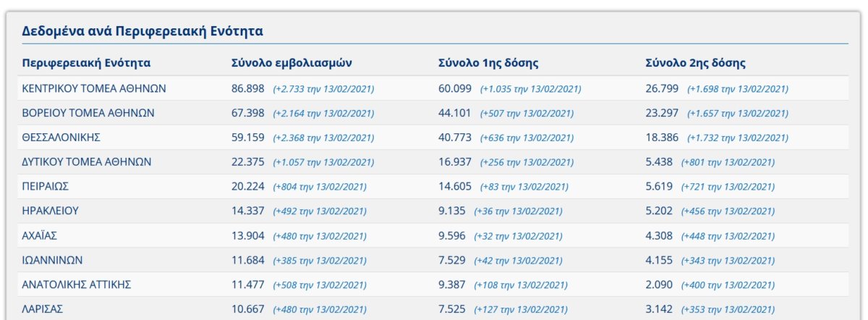
Task: Select the ΛΑΡΙΣΑΣ region name
Action: 43,309
